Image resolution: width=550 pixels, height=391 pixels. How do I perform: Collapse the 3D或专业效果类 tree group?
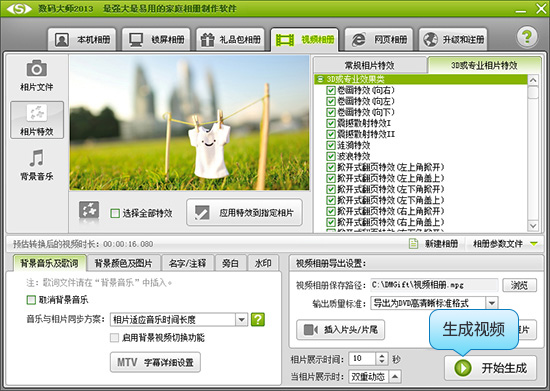point(320,79)
